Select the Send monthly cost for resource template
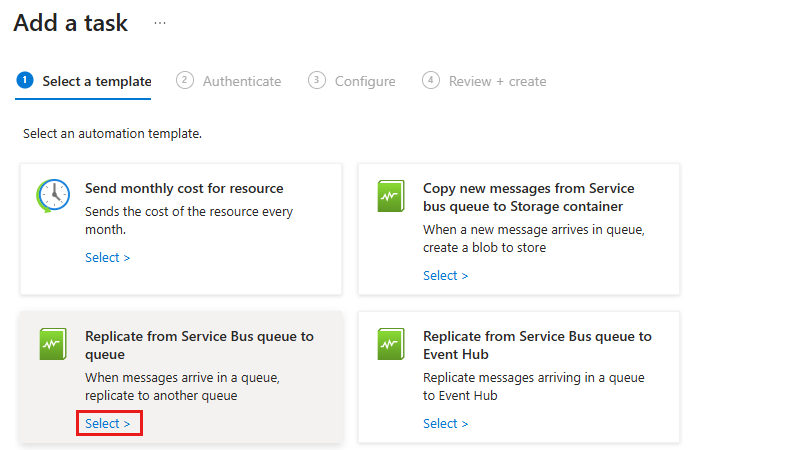 (x=108, y=258)
